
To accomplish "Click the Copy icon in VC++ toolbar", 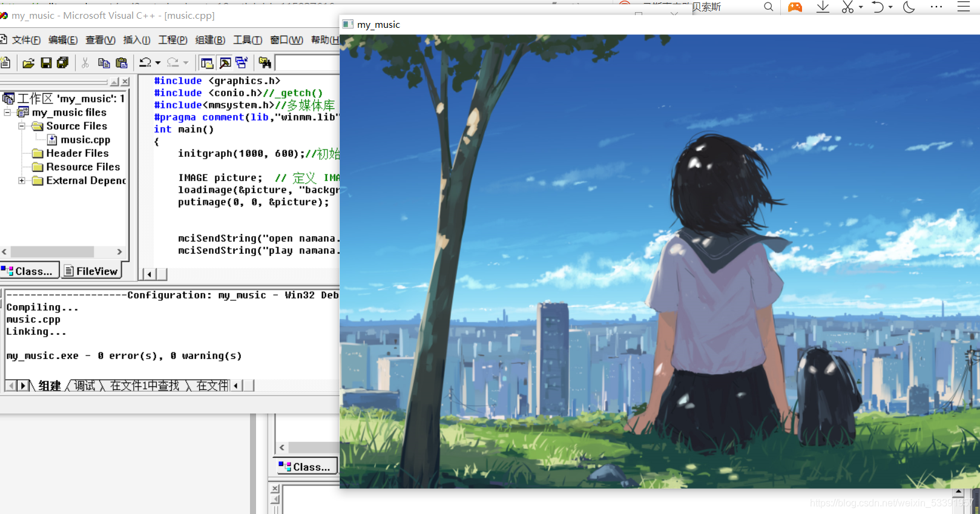I will (x=104, y=63).
